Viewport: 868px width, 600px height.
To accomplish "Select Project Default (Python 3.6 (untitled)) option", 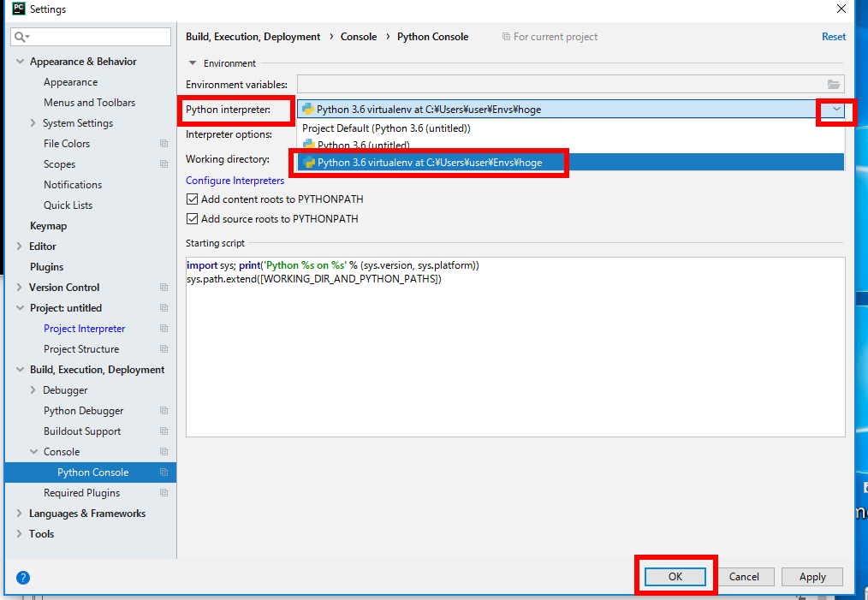I will click(x=571, y=128).
